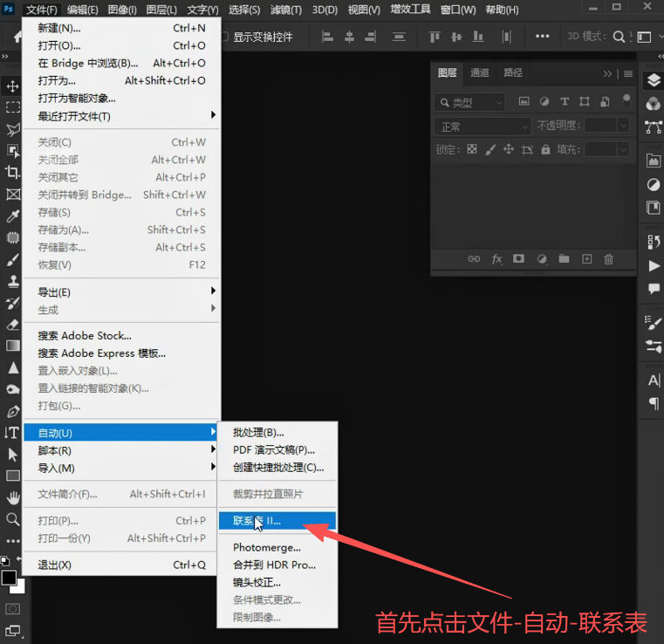Open 图像(I) menu

tap(122, 10)
